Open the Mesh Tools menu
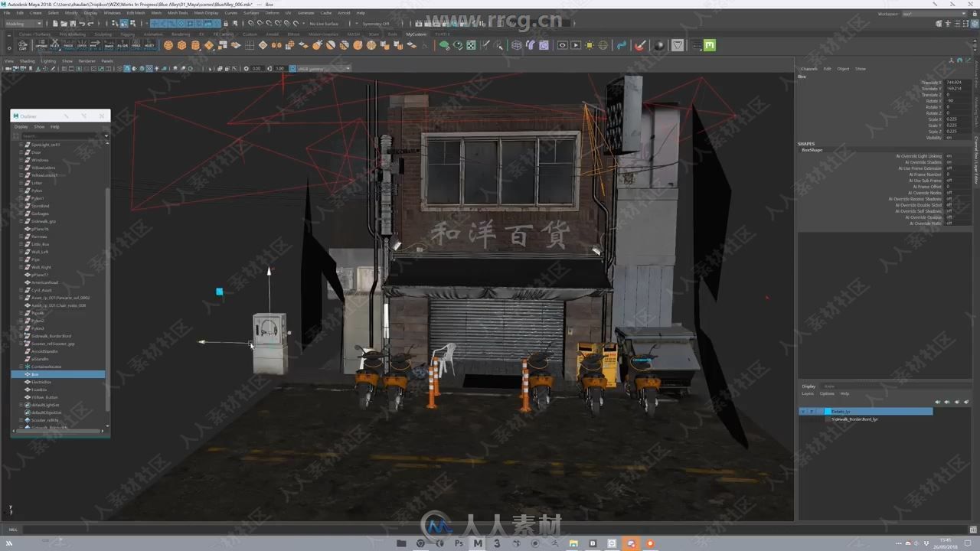This screenshot has height=551, width=980. [x=178, y=13]
